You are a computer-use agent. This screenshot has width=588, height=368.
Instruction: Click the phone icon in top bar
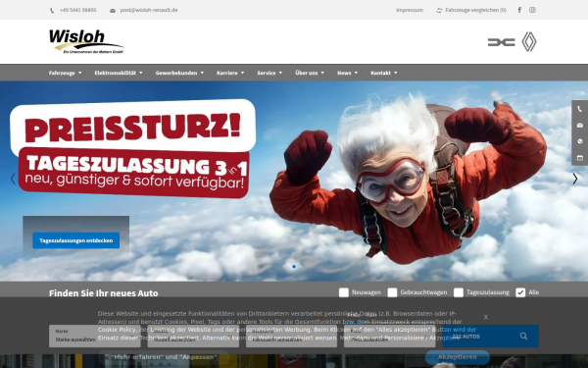[x=52, y=11]
